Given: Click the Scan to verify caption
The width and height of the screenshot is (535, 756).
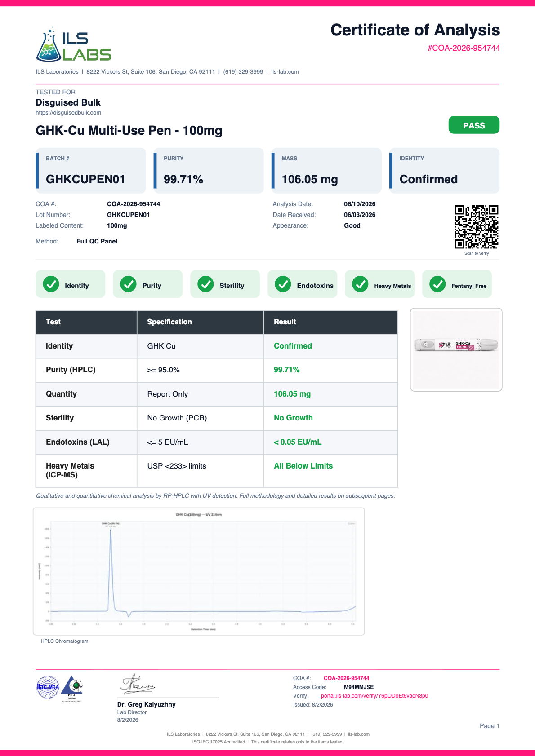Looking at the screenshot, I should point(477,253).
